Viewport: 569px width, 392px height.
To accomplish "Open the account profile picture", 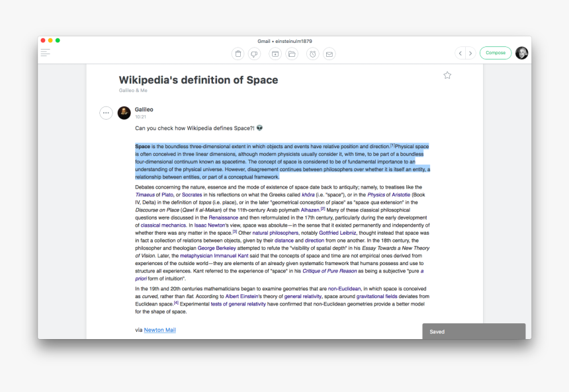I will (522, 53).
